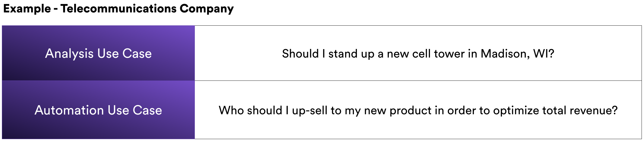Click the word "Example" in the title
The width and height of the screenshot is (644, 141).
pyautogui.click(x=27, y=9)
